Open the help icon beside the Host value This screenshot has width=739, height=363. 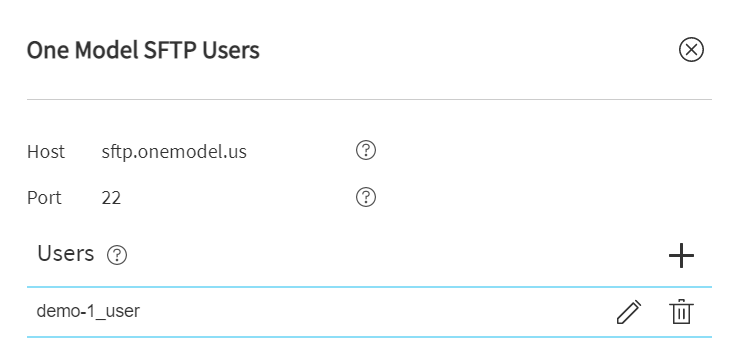366,151
